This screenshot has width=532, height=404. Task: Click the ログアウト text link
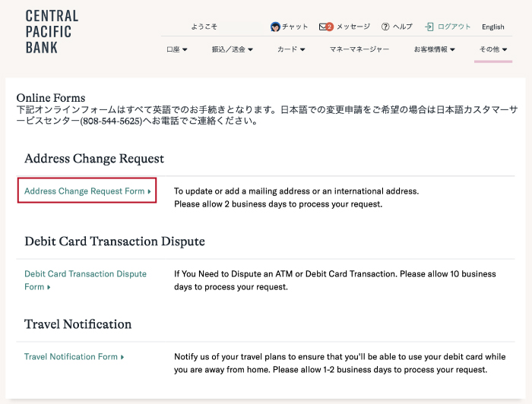click(454, 27)
